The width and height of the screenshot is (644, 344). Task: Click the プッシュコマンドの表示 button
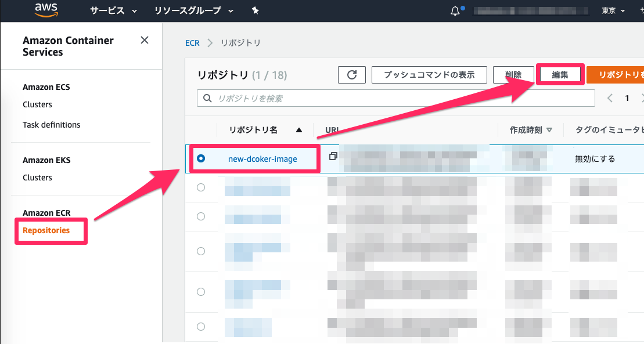click(429, 75)
